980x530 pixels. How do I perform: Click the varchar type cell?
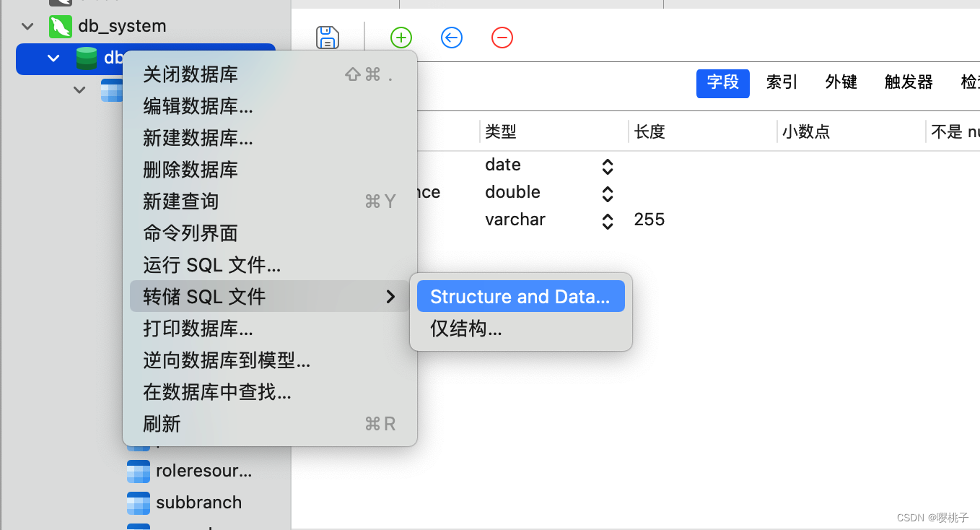[x=515, y=220]
